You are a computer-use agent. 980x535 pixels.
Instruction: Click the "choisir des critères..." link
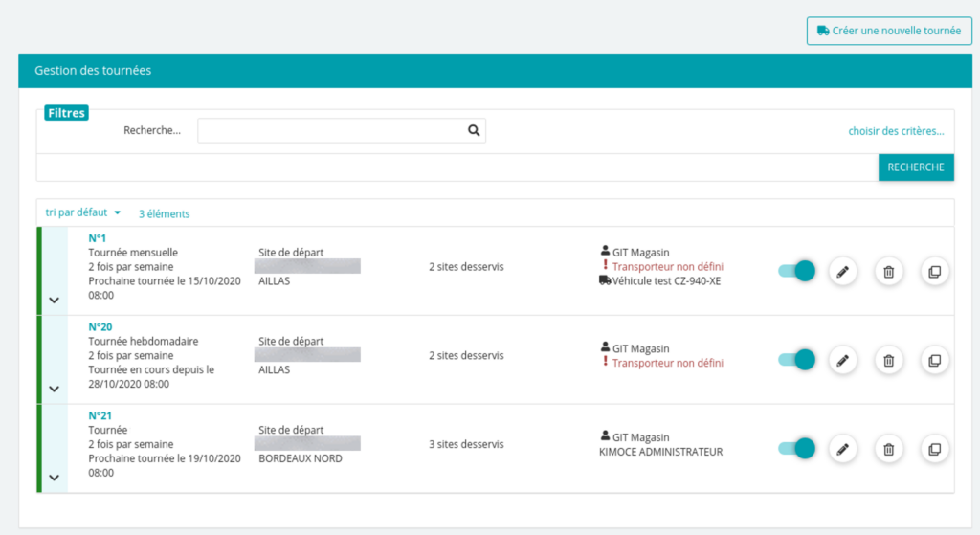[x=896, y=131]
